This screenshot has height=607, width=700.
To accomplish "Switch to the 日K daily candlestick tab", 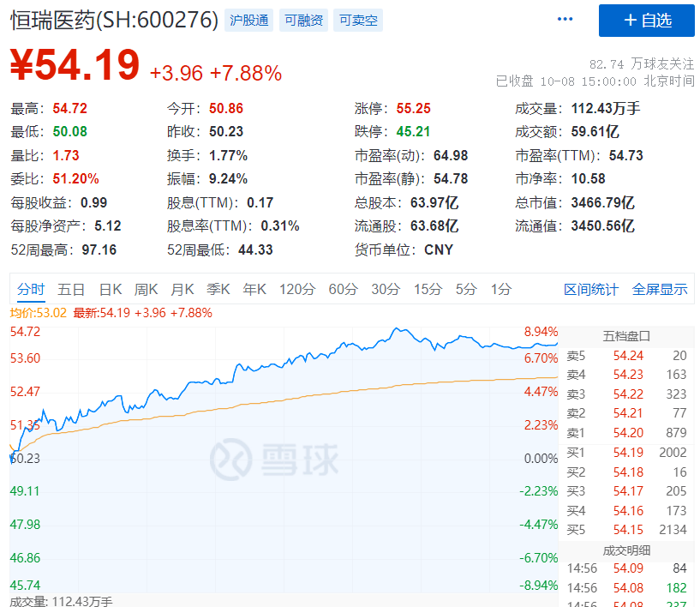I will click(x=110, y=290).
